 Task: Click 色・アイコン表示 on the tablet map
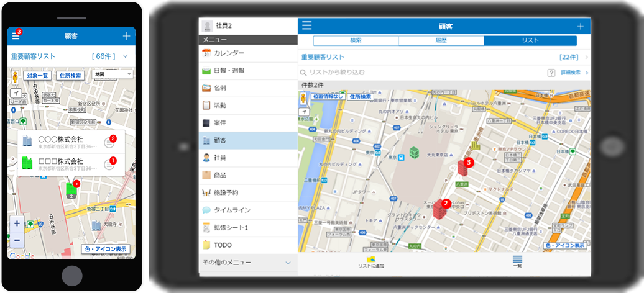[564, 245]
